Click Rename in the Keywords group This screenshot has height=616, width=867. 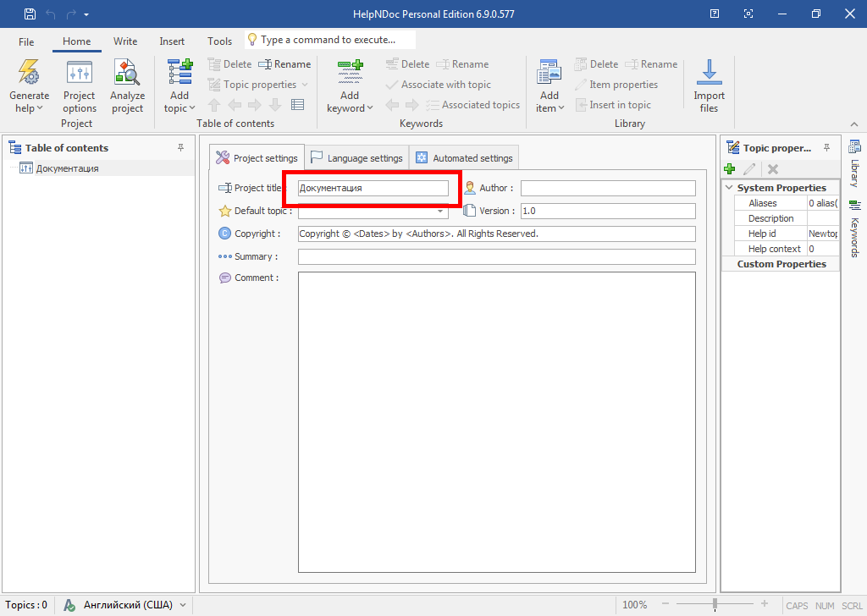pyautogui.click(x=462, y=64)
